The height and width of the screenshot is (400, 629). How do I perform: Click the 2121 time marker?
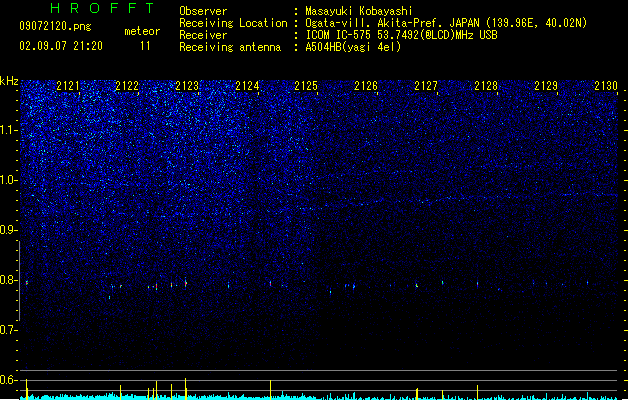point(68,86)
